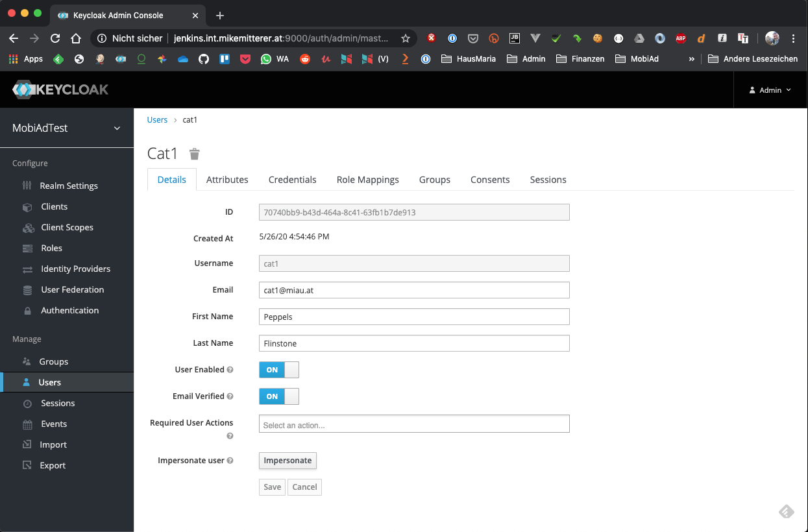
Task: Open Admin user dropdown menu
Action: click(770, 90)
